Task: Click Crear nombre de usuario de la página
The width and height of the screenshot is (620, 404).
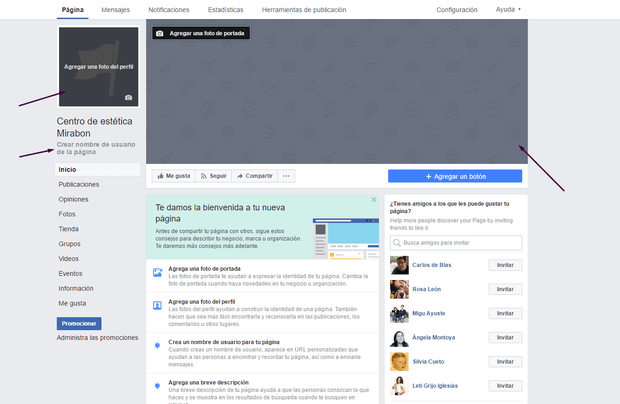Action: tap(96, 148)
